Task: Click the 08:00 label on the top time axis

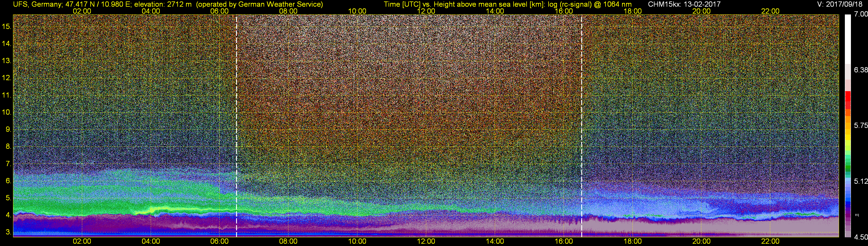Action: 288,11
